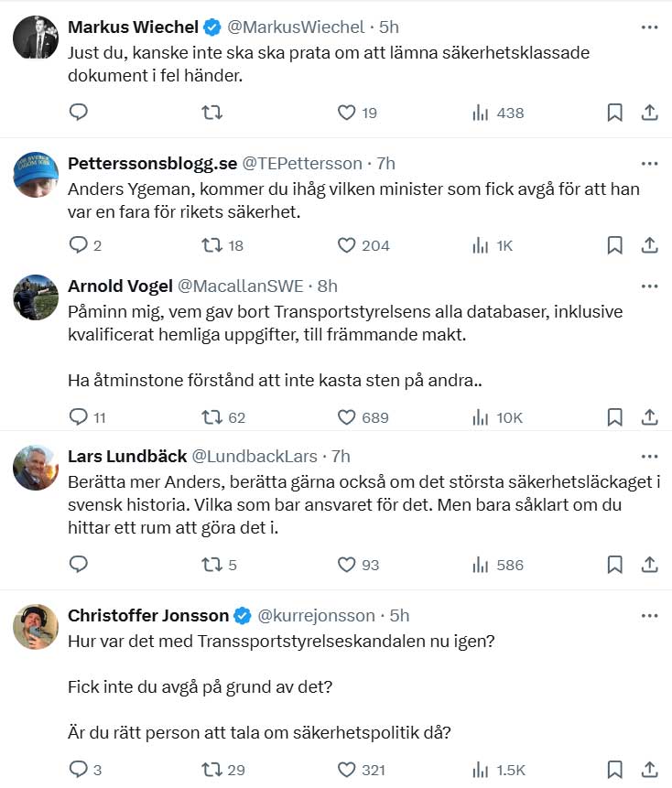The image size is (672, 788).
Task: Retweet Lars Lundbäck's post
Action: (x=211, y=565)
